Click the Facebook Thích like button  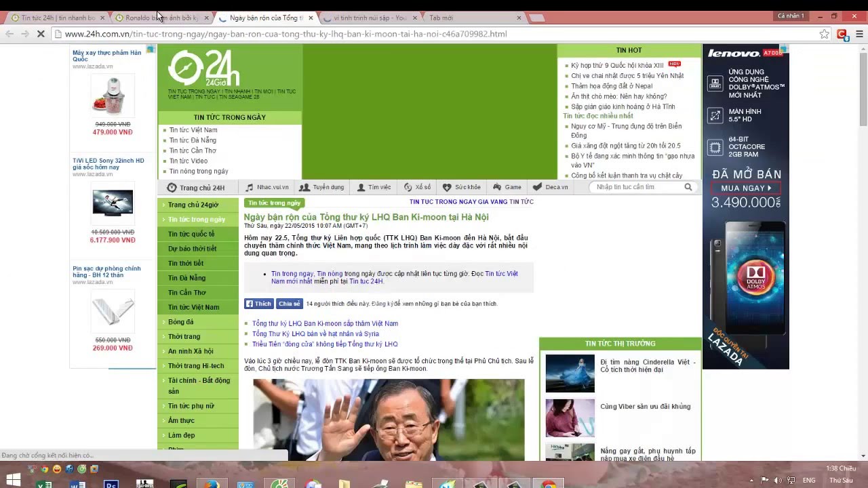258,304
